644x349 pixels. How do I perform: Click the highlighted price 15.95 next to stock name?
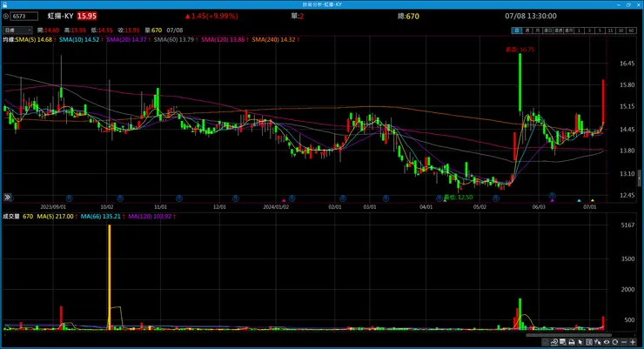pyautogui.click(x=87, y=16)
